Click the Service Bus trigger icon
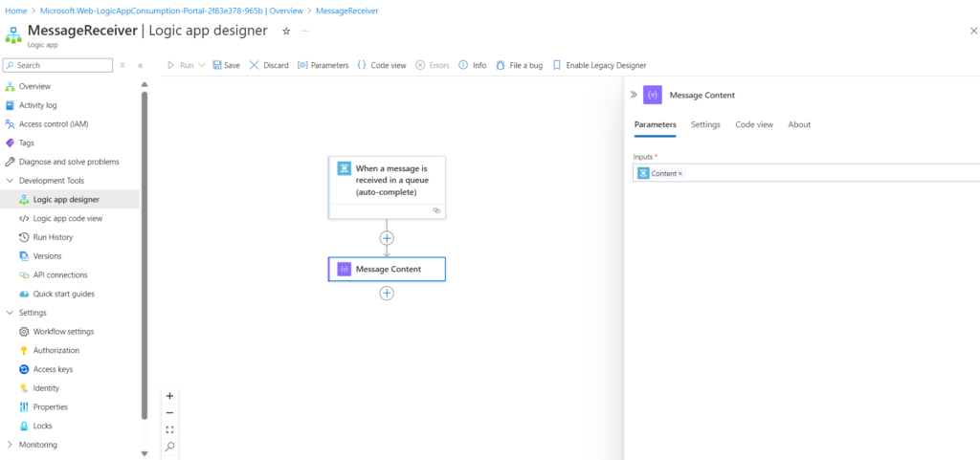The width and height of the screenshot is (980, 460). click(x=344, y=168)
